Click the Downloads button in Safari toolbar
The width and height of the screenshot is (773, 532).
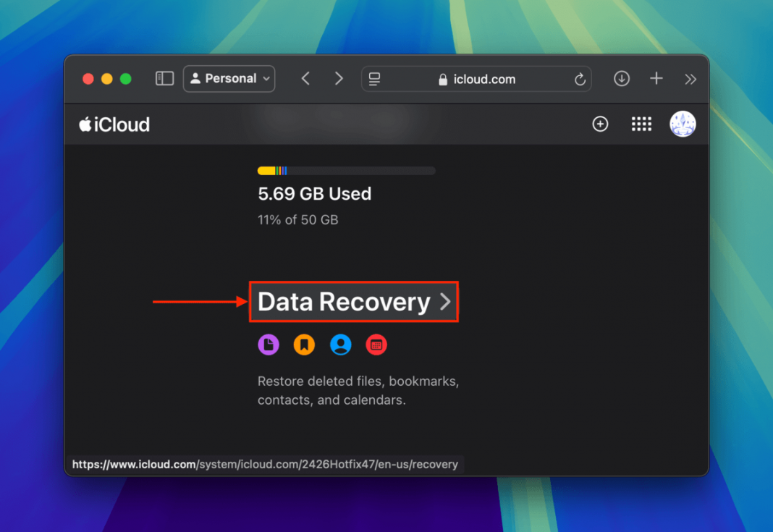[621, 79]
